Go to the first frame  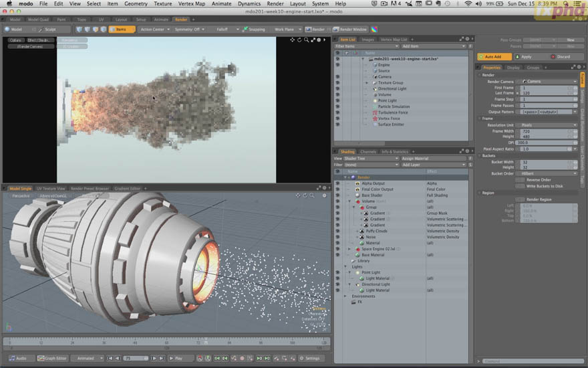(110, 358)
